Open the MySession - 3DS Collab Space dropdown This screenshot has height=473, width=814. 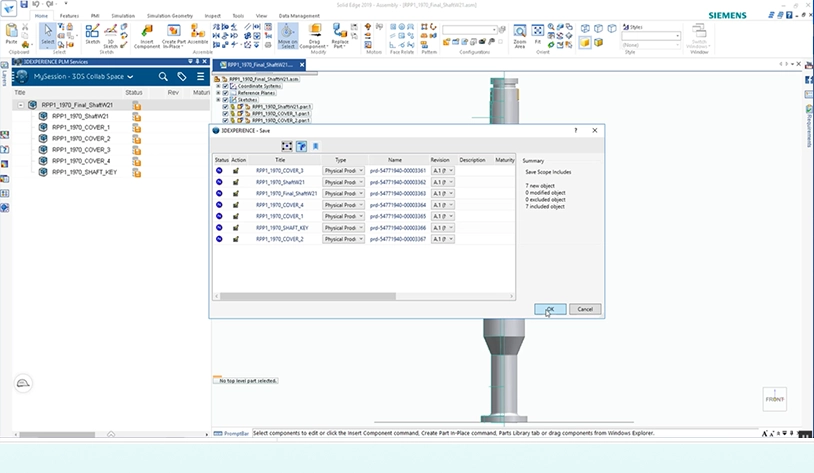83,76
